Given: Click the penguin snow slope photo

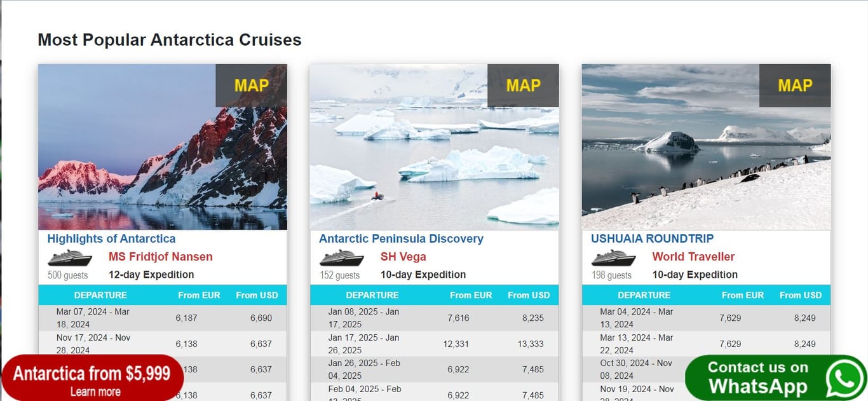Looking at the screenshot, I should point(707,147).
